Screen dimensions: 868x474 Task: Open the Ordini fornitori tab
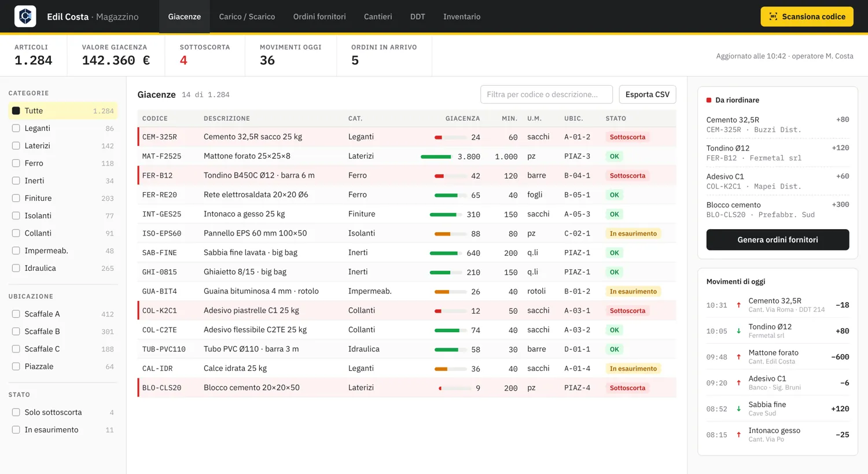[319, 17]
